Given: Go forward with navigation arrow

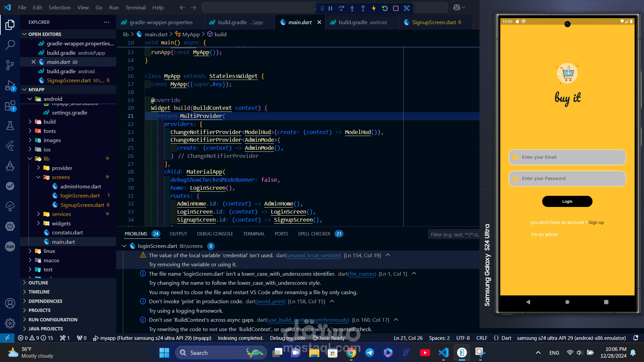Looking at the screenshot, I should 193,7.
